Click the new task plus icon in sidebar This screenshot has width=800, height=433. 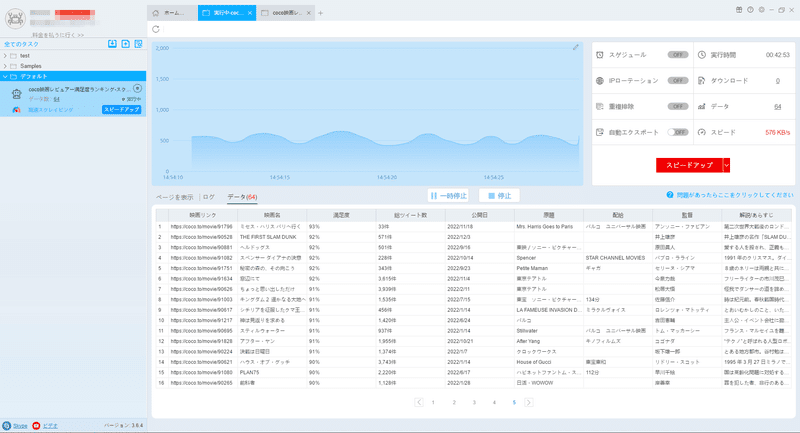126,44
